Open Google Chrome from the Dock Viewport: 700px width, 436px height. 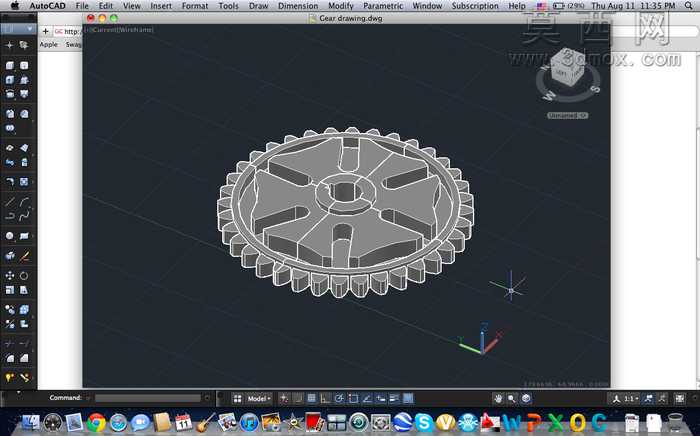(96, 422)
